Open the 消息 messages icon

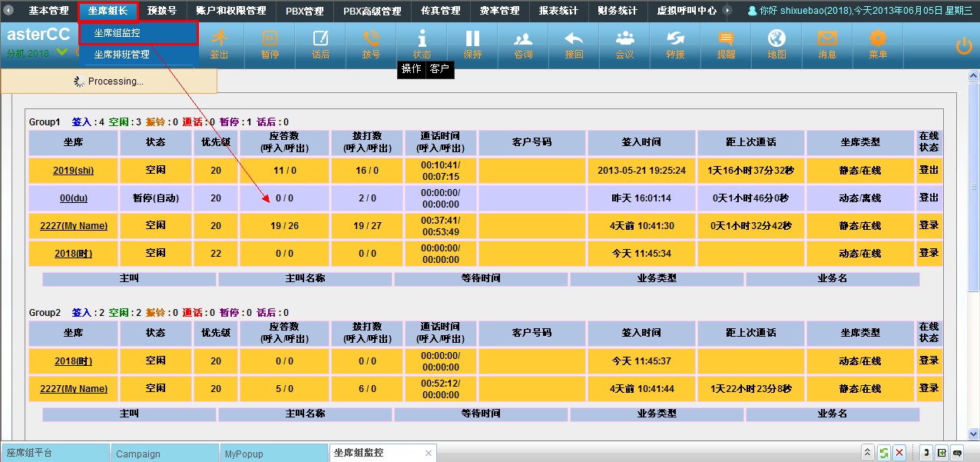pos(827,44)
